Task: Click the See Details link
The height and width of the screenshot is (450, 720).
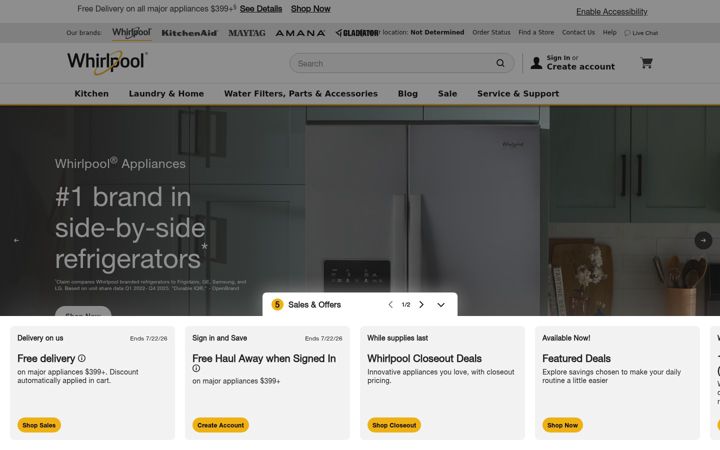Action: (x=261, y=9)
